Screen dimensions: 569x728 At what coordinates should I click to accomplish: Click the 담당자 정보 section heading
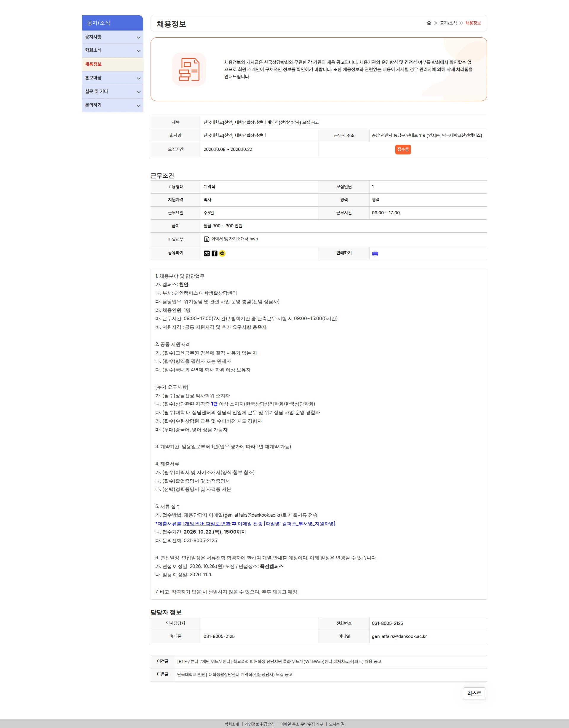coord(166,612)
